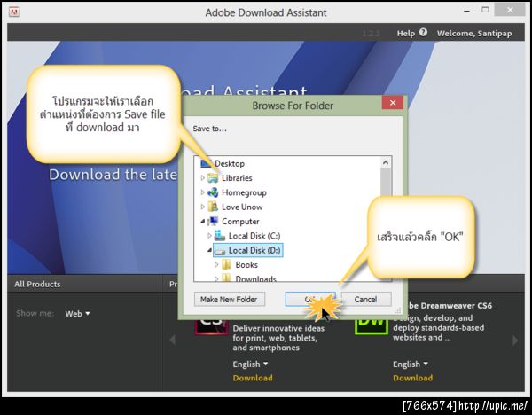Viewport: 532px width, 415px height.
Task: Click Download link under first product
Action: coord(253,378)
